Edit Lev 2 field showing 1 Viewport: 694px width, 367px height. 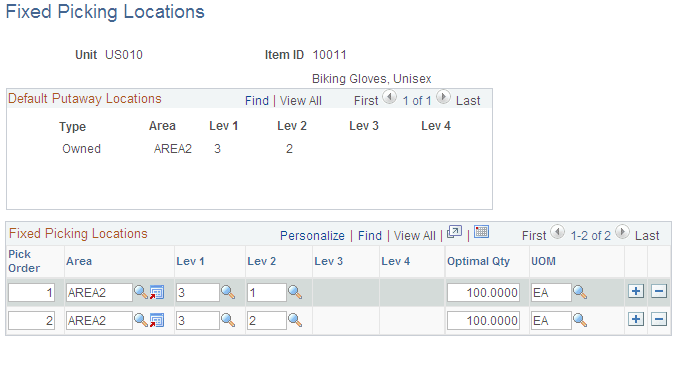pyautogui.click(x=267, y=293)
